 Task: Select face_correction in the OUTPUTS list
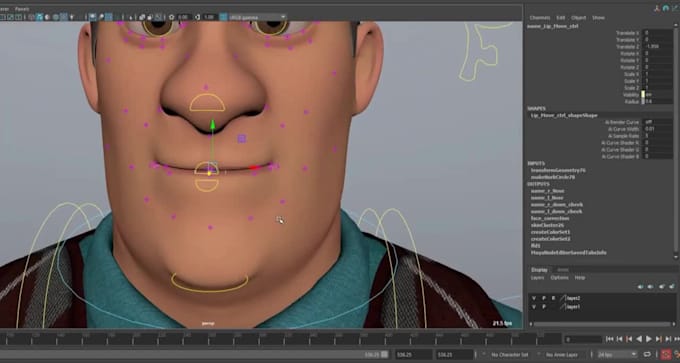(x=550, y=218)
